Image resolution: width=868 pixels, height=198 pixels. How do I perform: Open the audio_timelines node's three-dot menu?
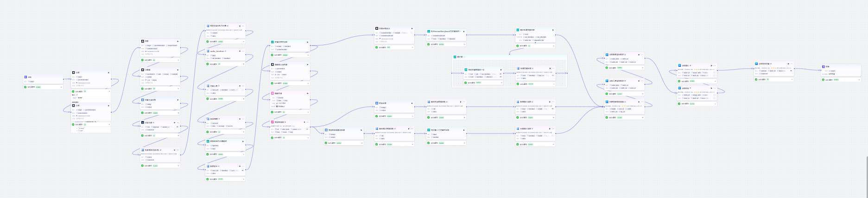point(243,51)
